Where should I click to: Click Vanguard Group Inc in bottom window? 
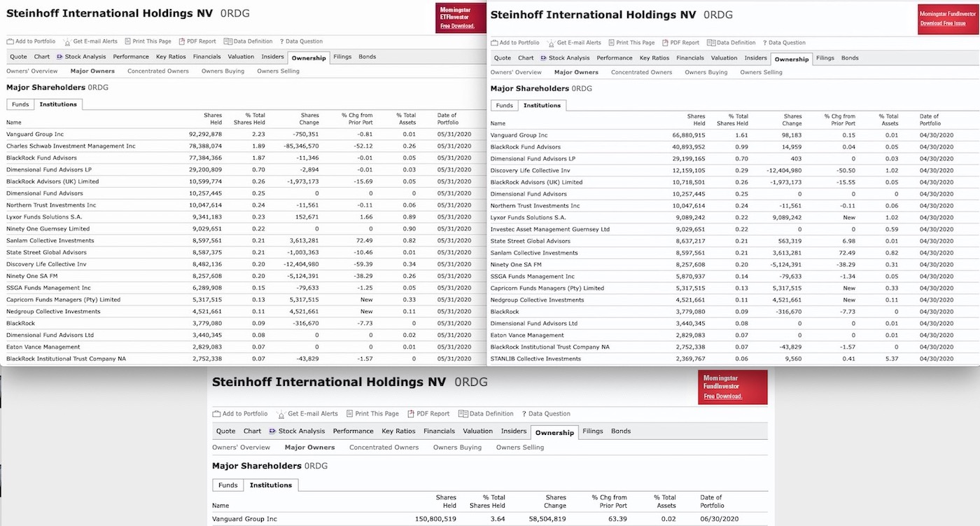click(245, 519)
